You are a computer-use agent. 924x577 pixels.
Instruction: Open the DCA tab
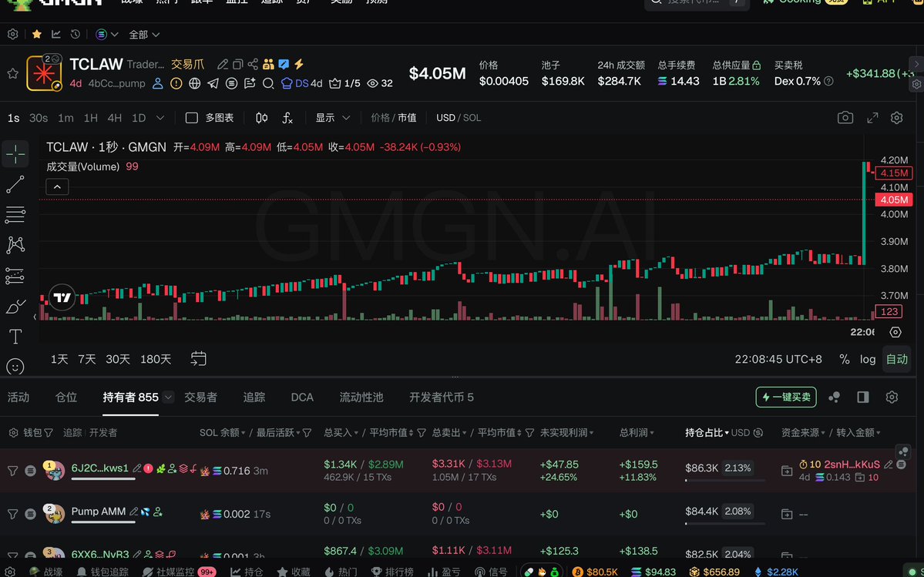tap(302, 398)
